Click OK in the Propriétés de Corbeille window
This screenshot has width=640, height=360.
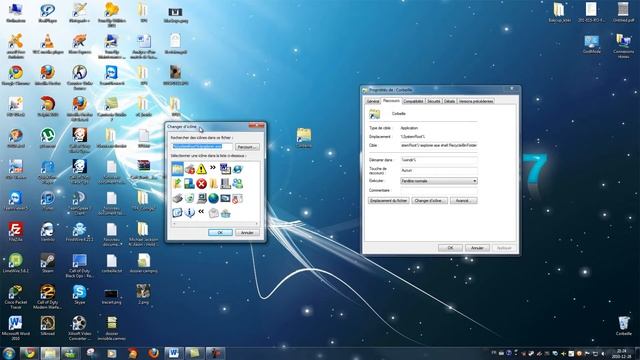coord(450,248)
